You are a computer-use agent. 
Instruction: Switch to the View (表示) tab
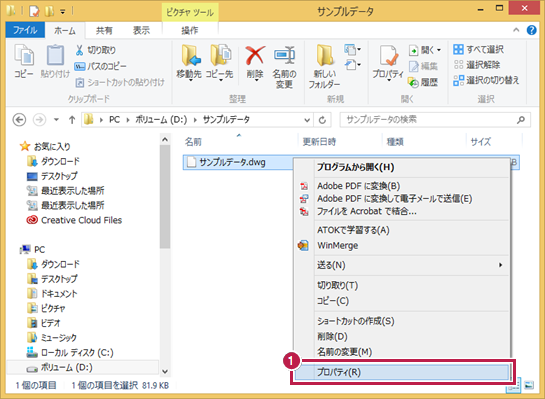141,31
